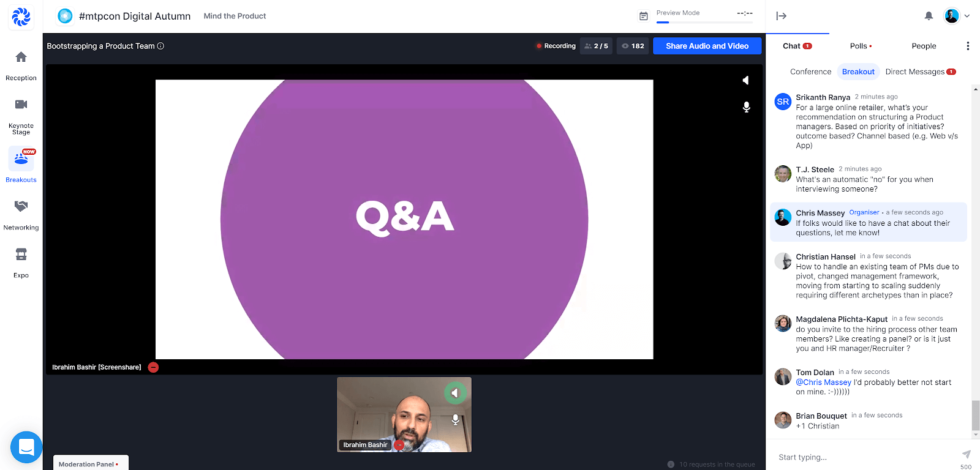The image size is (980, 470).
Task: Open the Keynote Stage section
Action: point(21,105)
